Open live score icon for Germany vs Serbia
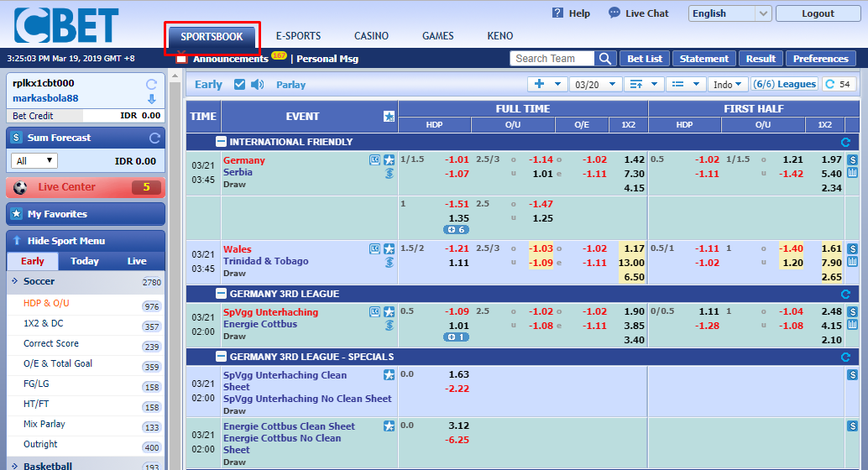Screen dimensions: 868x470 coord(374,160)
